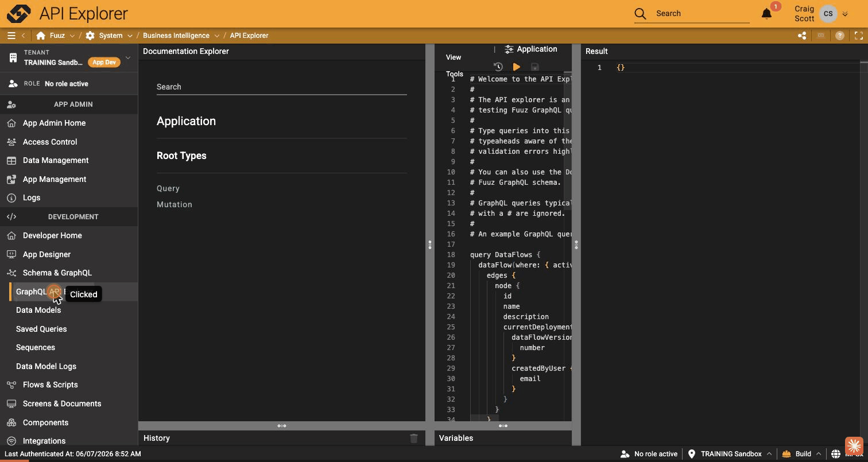Collapse the Schema & GraphQL section

69,273
